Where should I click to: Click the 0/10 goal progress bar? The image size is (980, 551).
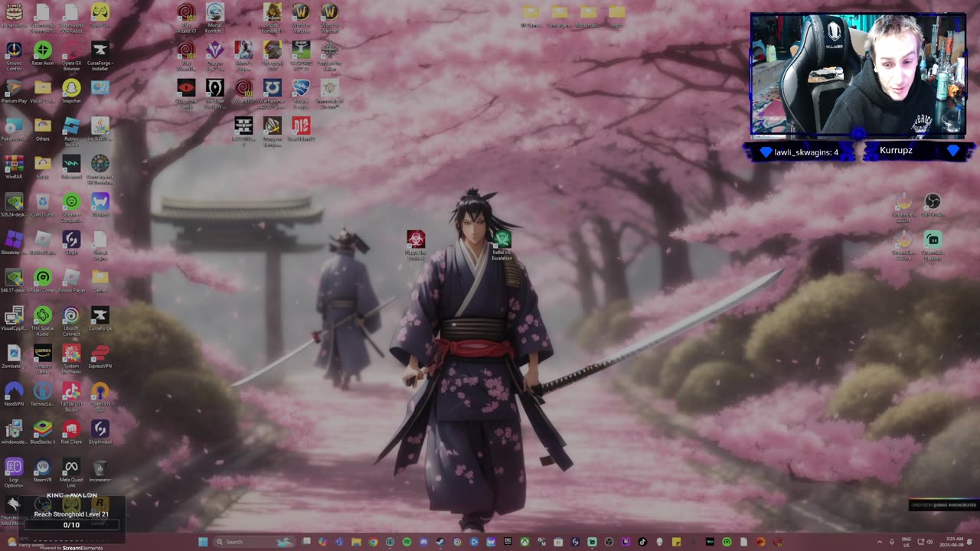coord(71,525)
